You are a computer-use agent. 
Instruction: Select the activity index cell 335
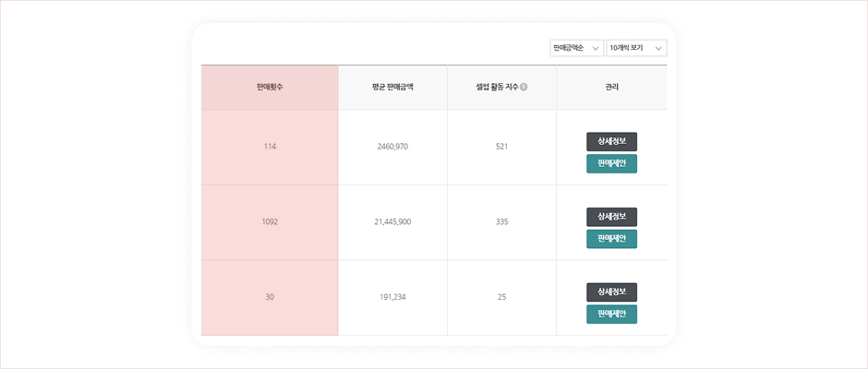(502, 222)
